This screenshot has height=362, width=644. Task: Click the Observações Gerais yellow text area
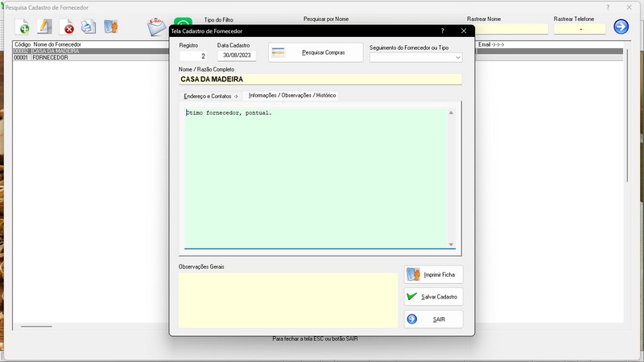tap(287, 299)
